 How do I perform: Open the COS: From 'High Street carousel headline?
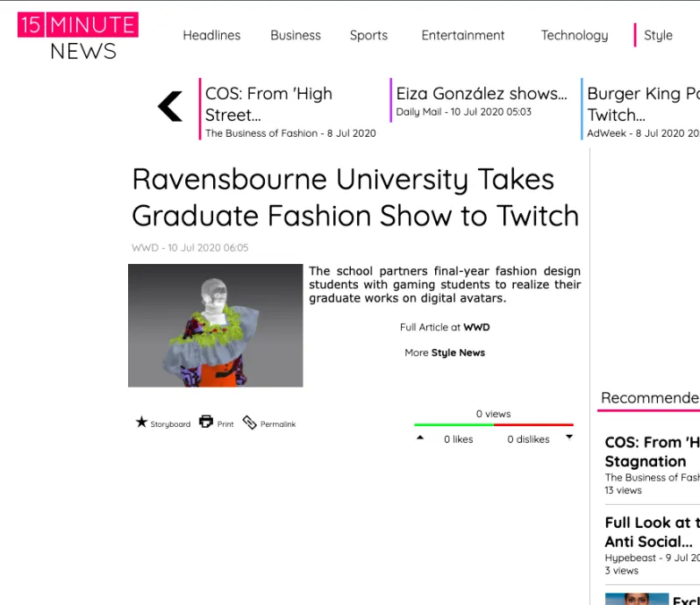[268, 103]
